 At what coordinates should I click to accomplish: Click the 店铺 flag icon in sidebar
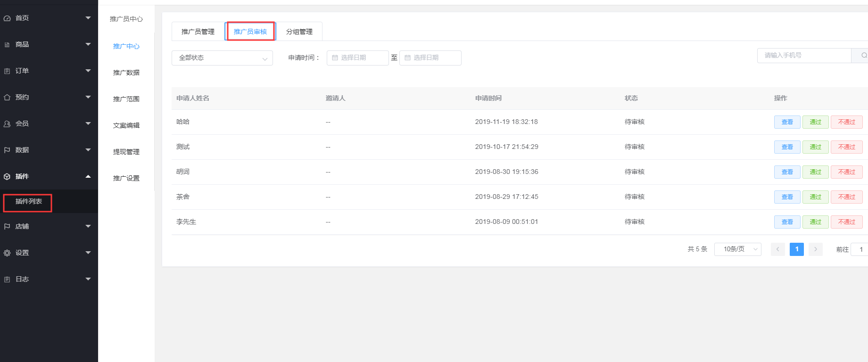point(7,227)
